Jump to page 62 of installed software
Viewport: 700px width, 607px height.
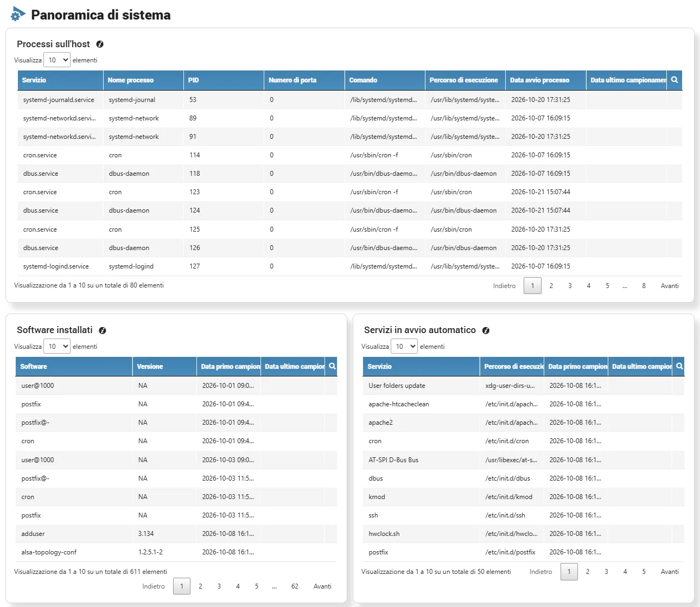(295, 586)
